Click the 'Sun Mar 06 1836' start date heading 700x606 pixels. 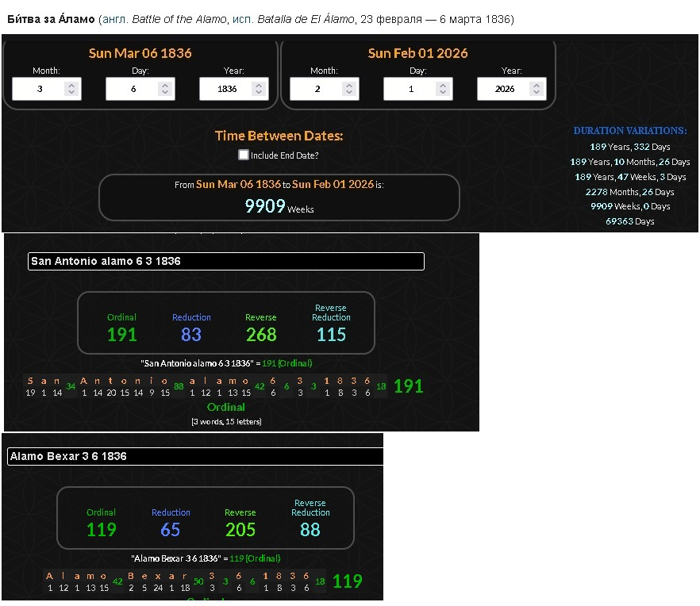[140, 53]
